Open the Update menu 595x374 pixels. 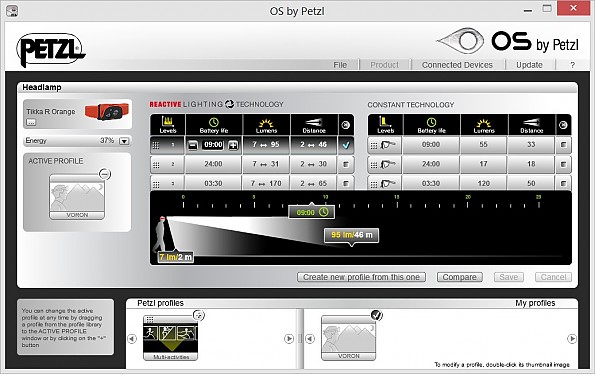(x=529, y=65)
